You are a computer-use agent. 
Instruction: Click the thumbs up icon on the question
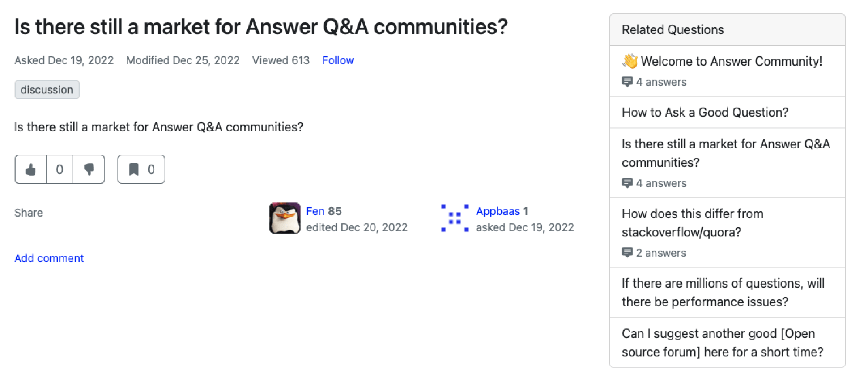pos(30,169)
